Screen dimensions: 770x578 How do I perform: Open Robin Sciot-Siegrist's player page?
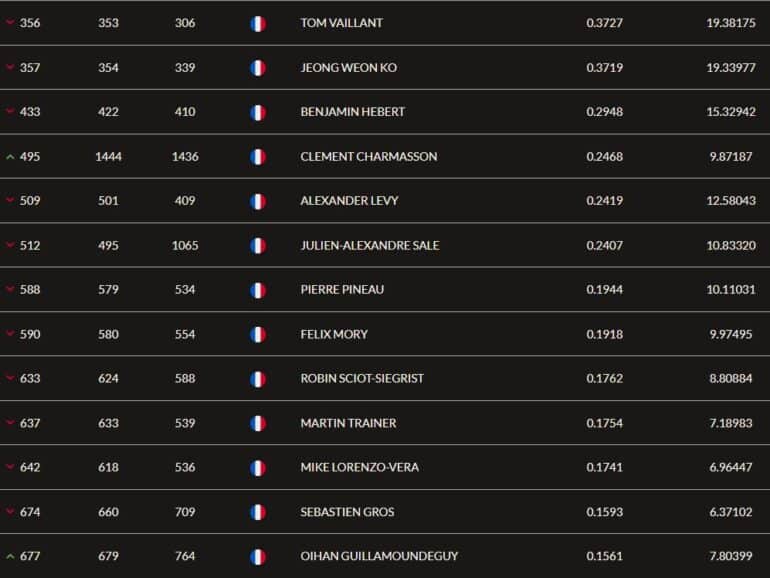tap(362, 379)
